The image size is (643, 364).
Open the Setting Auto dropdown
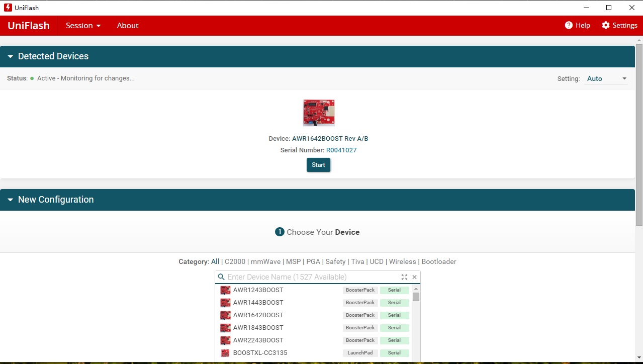pyautogui.click(x=607, y=78)
